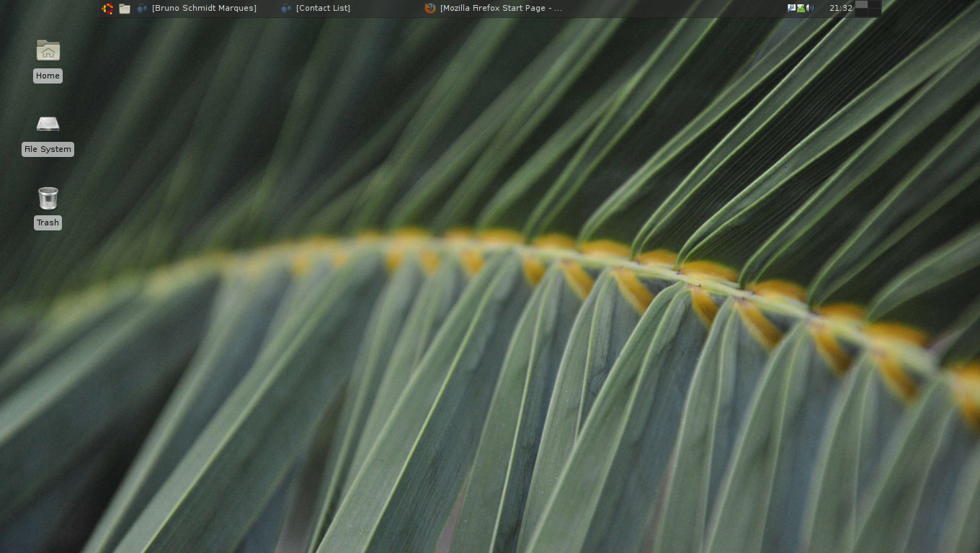Screen dimensions: 980x553
Task: Select the "Home" text label on the desktop
Action: [48, 76]
